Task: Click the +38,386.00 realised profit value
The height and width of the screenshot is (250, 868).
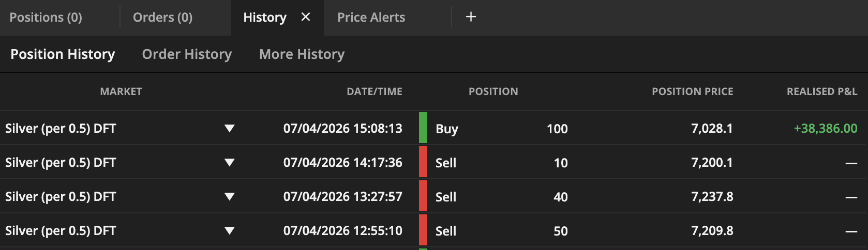Action: point(825,128)
